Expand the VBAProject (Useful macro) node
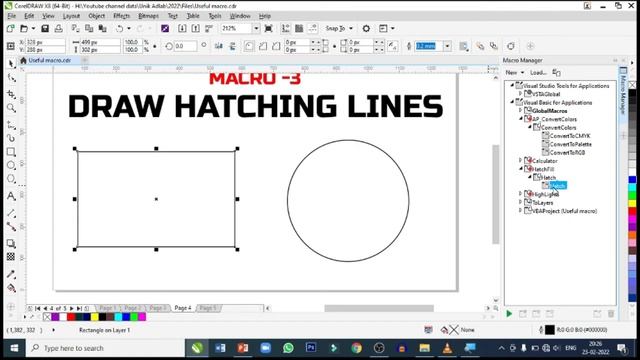 click(520, 211)
